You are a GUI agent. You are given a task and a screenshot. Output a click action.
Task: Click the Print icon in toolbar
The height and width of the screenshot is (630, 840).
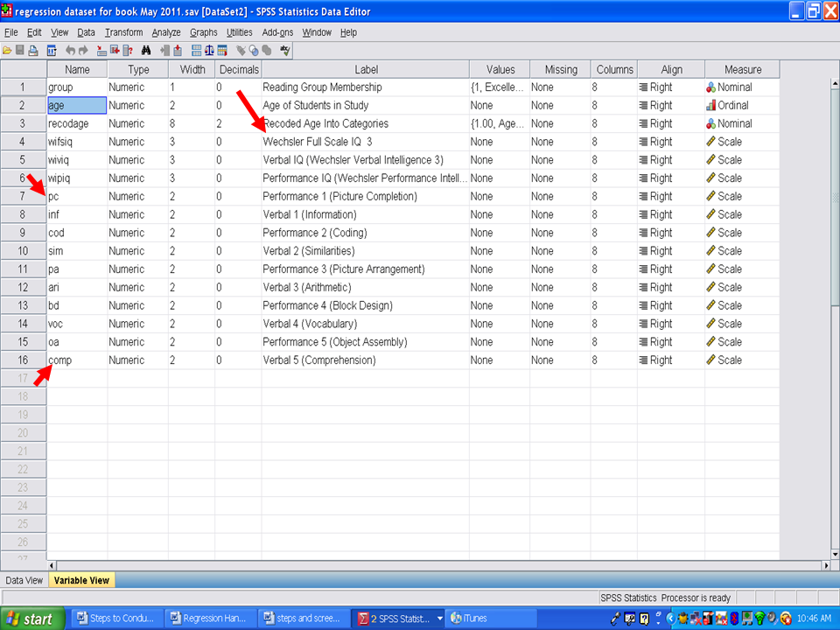[x=33, y=51]
